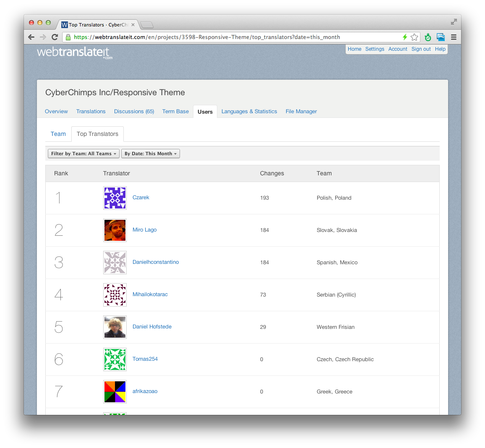Close the Top Translators browser tab
The width and height of the screenshot is (485, 448).
[x=133, y=25]
